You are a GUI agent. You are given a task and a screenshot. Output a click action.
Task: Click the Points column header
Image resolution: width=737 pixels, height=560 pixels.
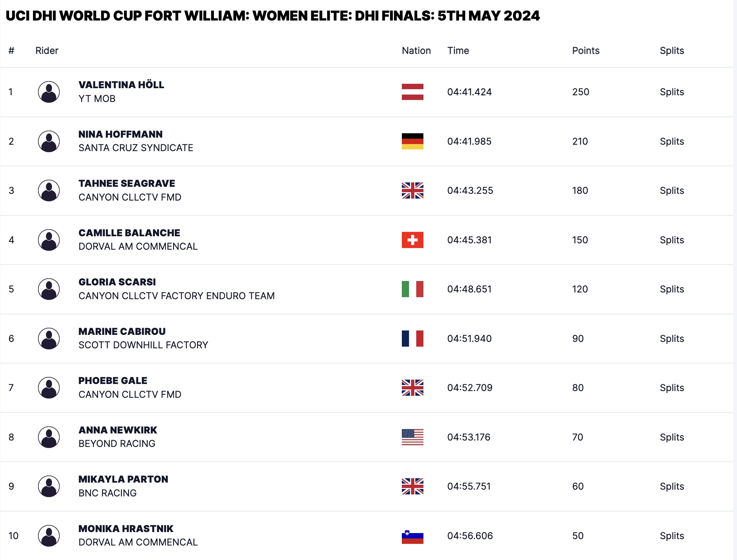(586, 50)
